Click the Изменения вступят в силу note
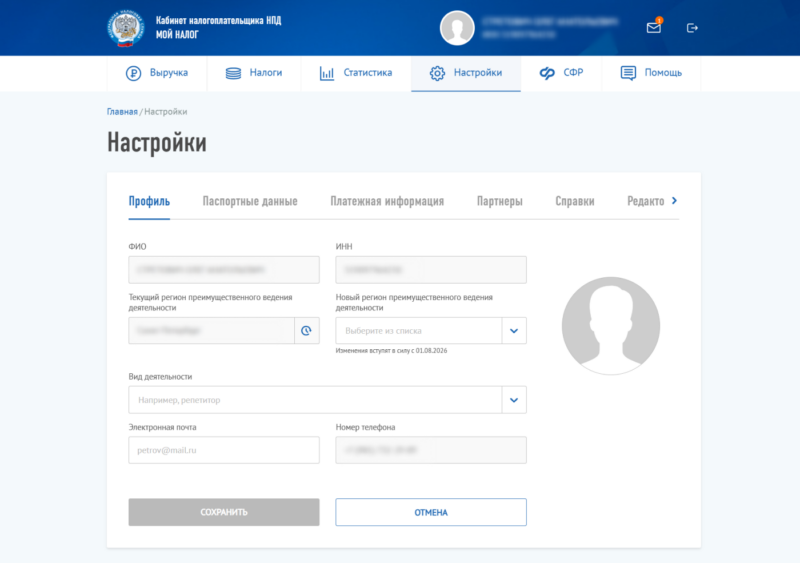The width and height of the screenshot is (800, 563). (x=391, y=351)
